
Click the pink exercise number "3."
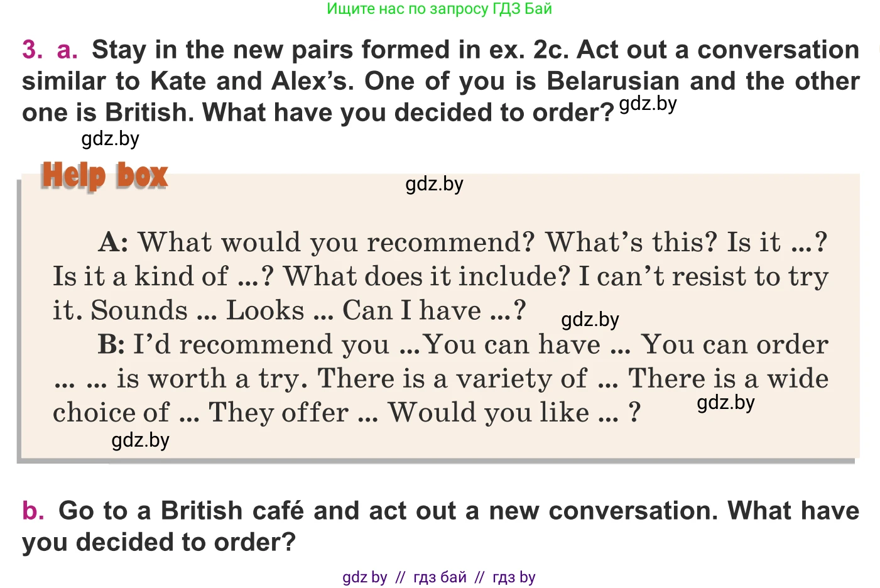click(x=33, y=50)
